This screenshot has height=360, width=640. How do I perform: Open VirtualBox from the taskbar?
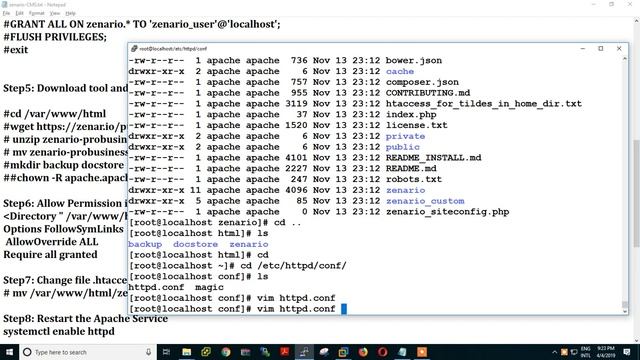click(x=343, y=352)
